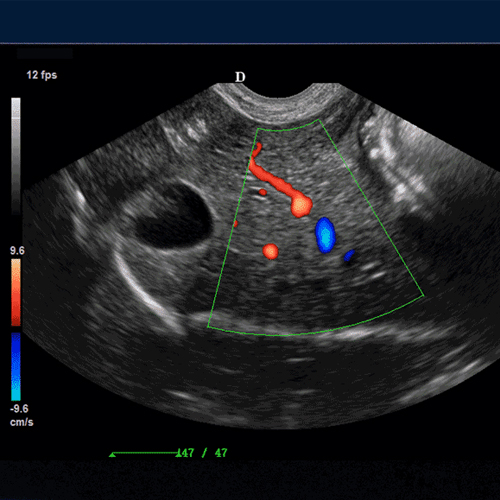Image resolution: width=500 pixels, height=500 pixels.
Task: Select the small dark blue flow spot
Action: pos(349,255)
